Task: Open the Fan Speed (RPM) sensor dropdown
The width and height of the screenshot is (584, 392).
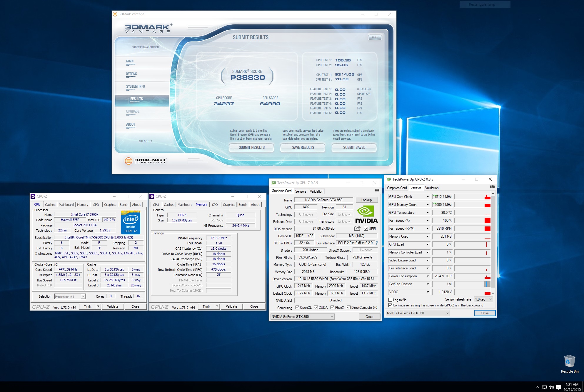Action: pos(428,228)
